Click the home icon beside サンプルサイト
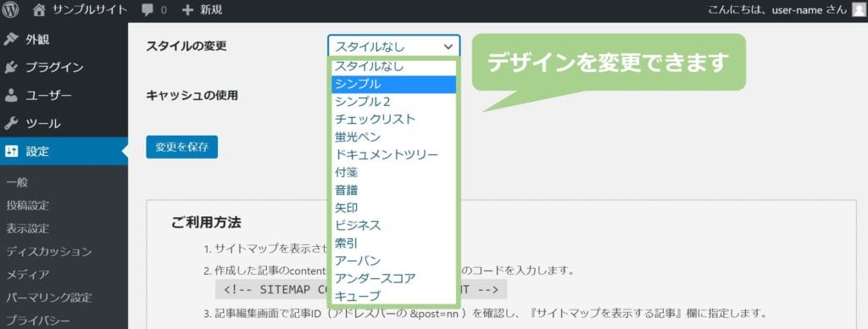This screenshot has height=329, width=868. [39, 9]
